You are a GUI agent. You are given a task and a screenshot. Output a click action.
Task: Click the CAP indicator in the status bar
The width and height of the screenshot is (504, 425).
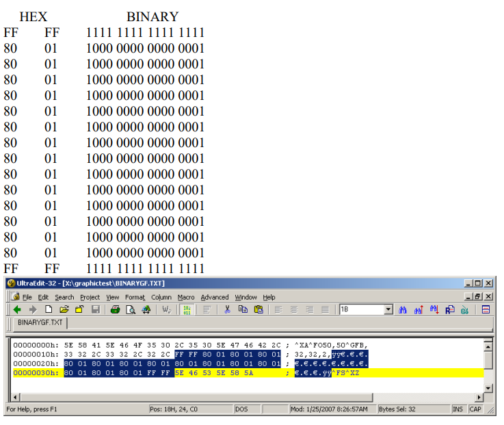tap(475, 409)
